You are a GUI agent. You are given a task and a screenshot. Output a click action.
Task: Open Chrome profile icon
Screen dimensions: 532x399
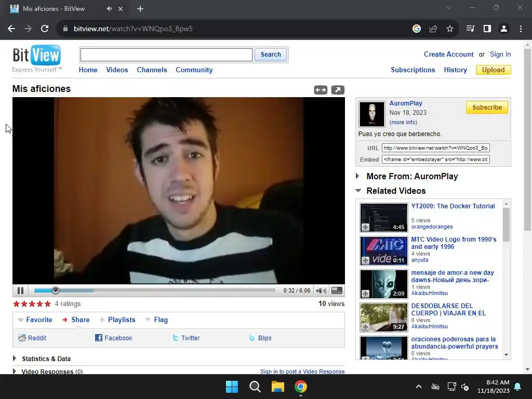(504, 29)
